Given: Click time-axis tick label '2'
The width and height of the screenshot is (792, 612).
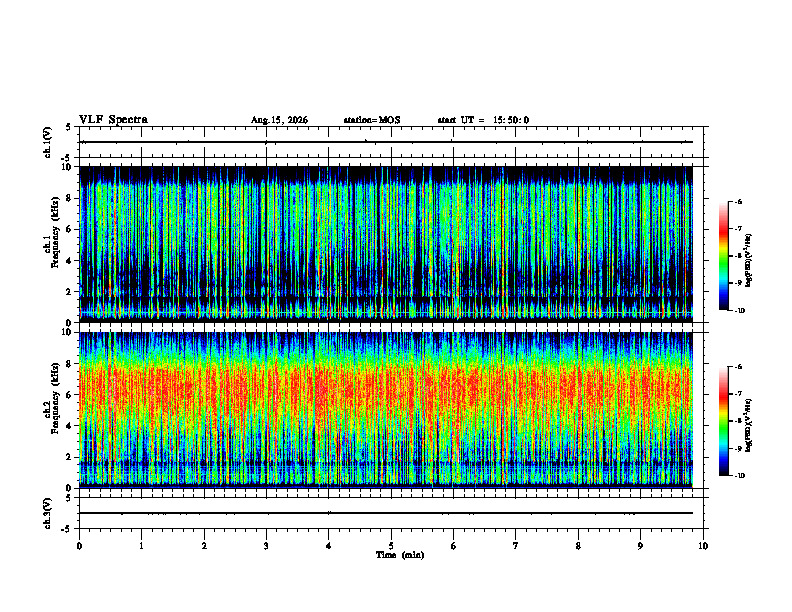Looking at the screenshot, I should pyautogui.click(x=204, y=546).
